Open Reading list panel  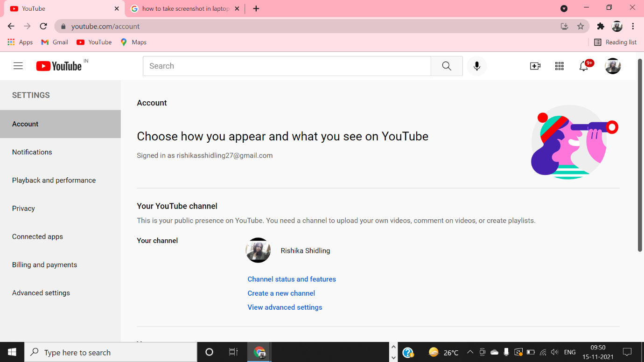tap(615, 42)
